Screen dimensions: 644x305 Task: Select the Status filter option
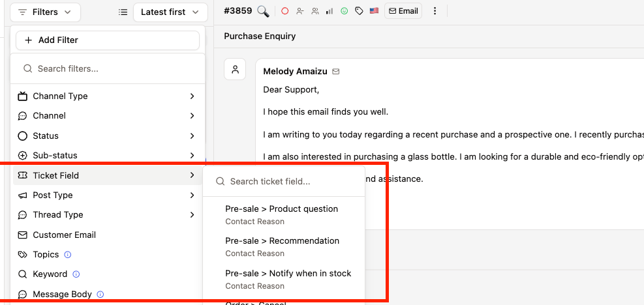pos(108,136)
